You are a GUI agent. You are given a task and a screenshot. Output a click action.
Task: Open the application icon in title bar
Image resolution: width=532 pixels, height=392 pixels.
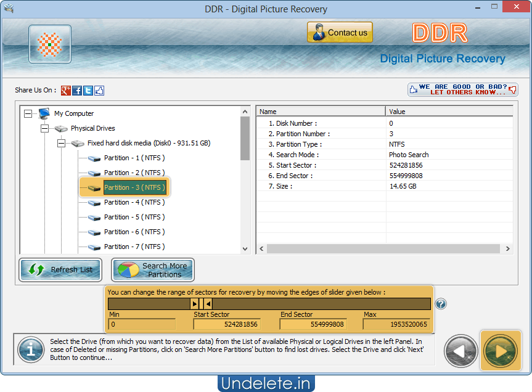[x=9, y=8]
